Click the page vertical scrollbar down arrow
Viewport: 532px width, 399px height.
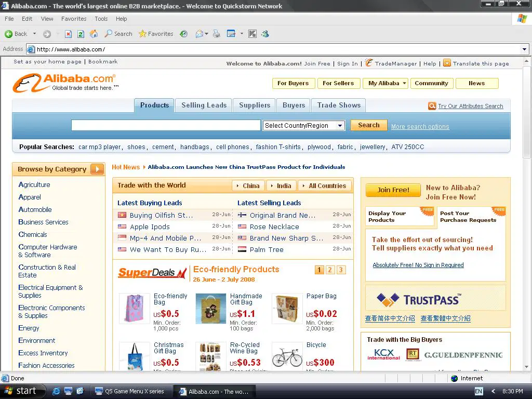click(x=527, y=367)
